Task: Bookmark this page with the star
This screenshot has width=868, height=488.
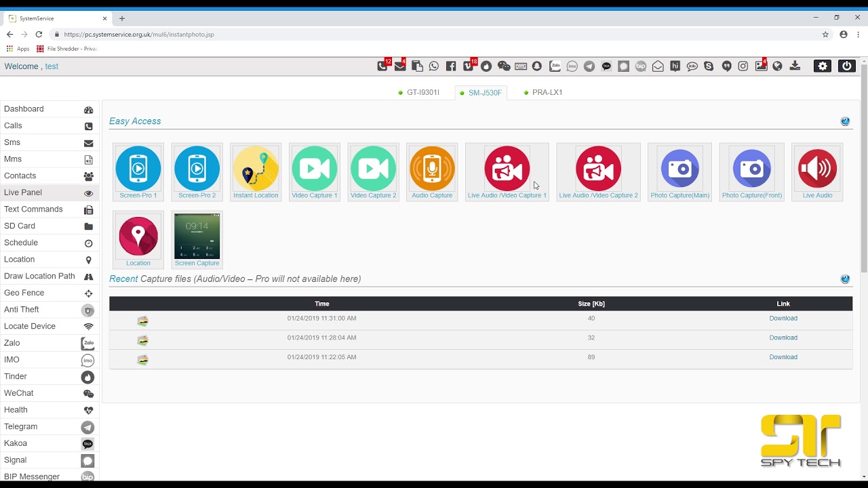Action: click(x=825, y=35)
